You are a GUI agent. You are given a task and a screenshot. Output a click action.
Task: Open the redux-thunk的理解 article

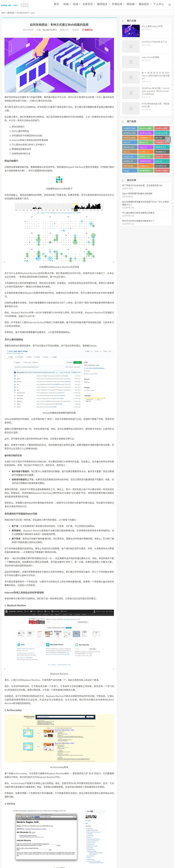pos(150,57)
